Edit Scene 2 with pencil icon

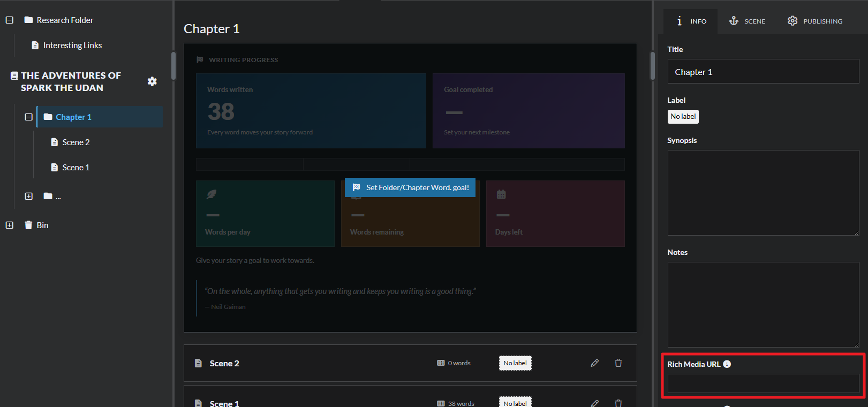(x=594, y=363)
